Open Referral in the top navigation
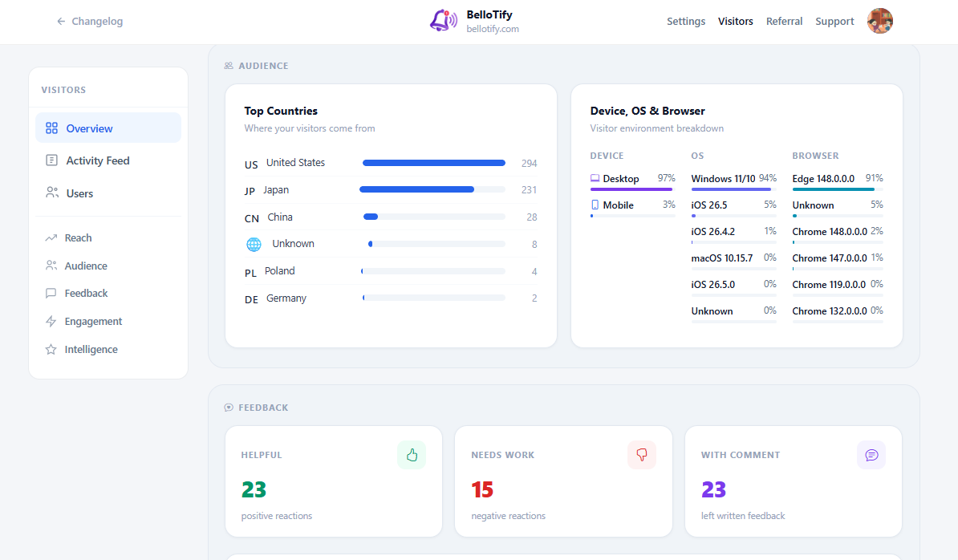 point(784,22)
